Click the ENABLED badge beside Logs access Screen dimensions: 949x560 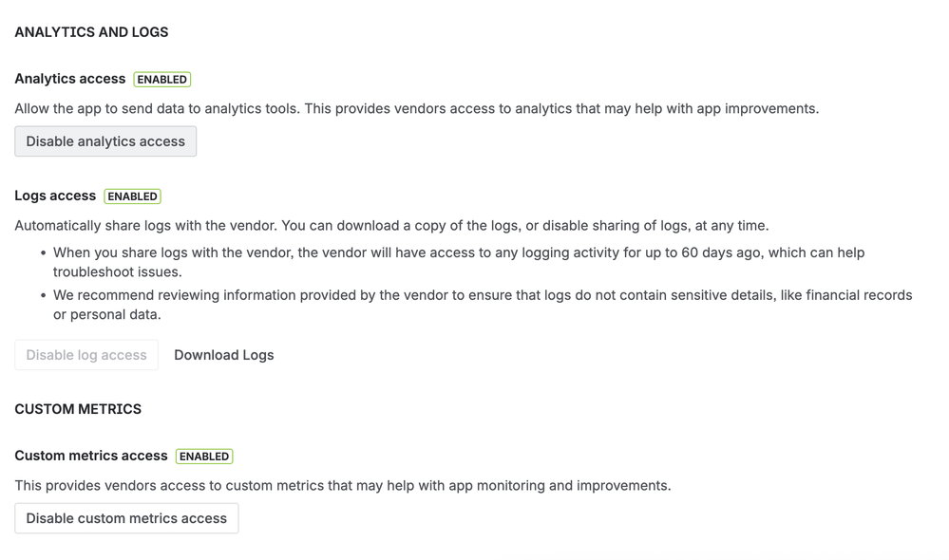coord(133,196)
